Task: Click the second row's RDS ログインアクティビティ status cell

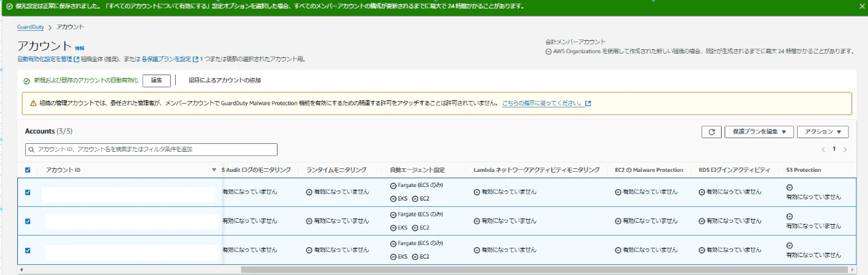Action: pyautogui.click(x=730, y=221)
